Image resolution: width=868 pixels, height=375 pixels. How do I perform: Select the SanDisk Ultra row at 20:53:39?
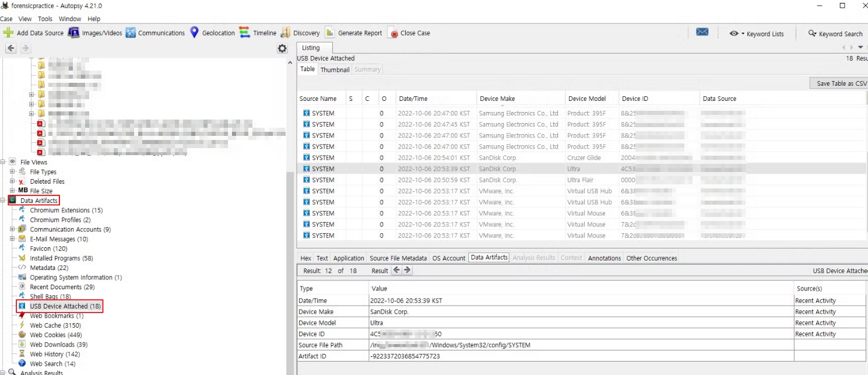[581, 169]
